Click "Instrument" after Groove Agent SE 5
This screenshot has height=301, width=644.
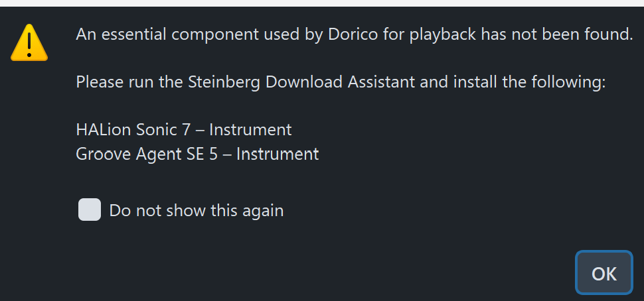[278, 154]
